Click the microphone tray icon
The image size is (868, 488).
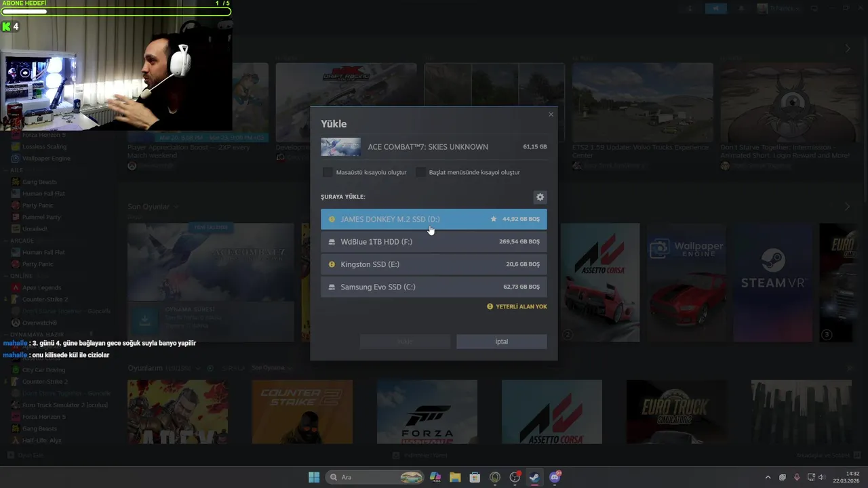click(x=797, y=477)
